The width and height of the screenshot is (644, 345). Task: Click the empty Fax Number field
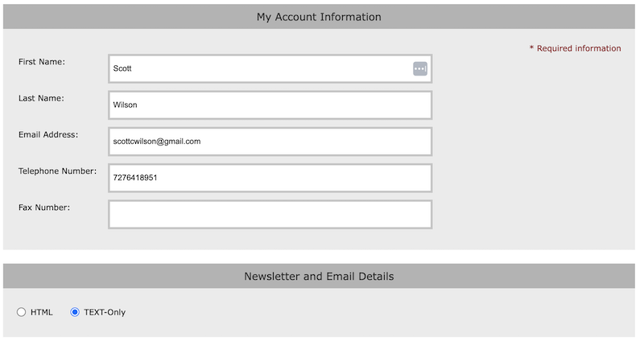[270, 215]
